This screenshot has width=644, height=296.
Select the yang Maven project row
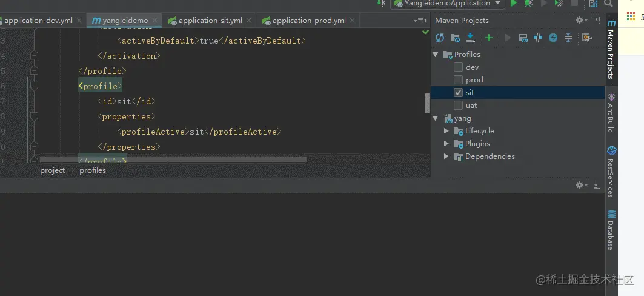517,118
